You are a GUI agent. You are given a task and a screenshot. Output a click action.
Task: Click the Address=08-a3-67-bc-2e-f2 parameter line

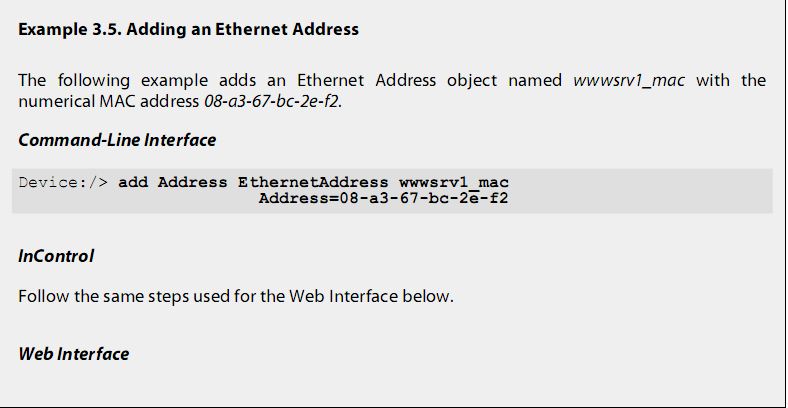tap(383, 198)
